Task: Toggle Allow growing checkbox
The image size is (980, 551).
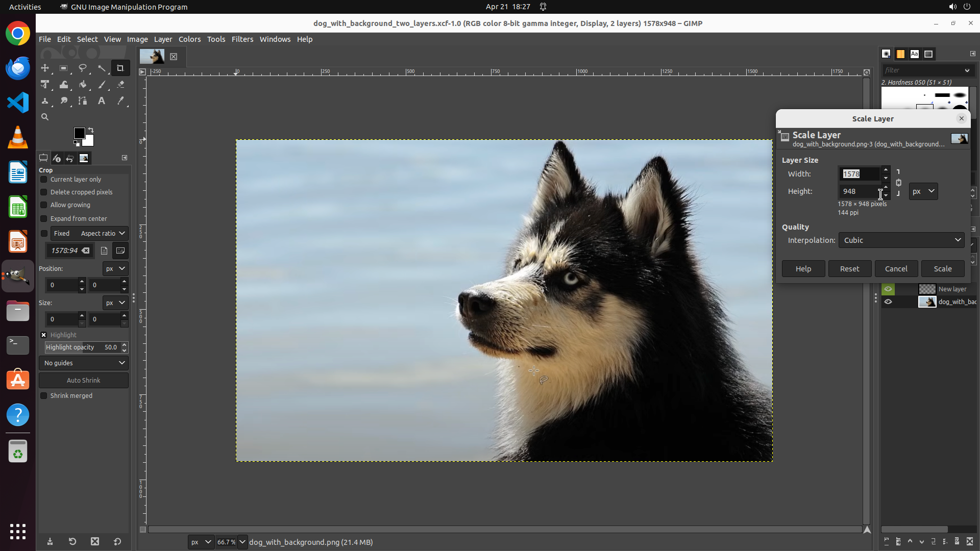Action: pos(44,205)
